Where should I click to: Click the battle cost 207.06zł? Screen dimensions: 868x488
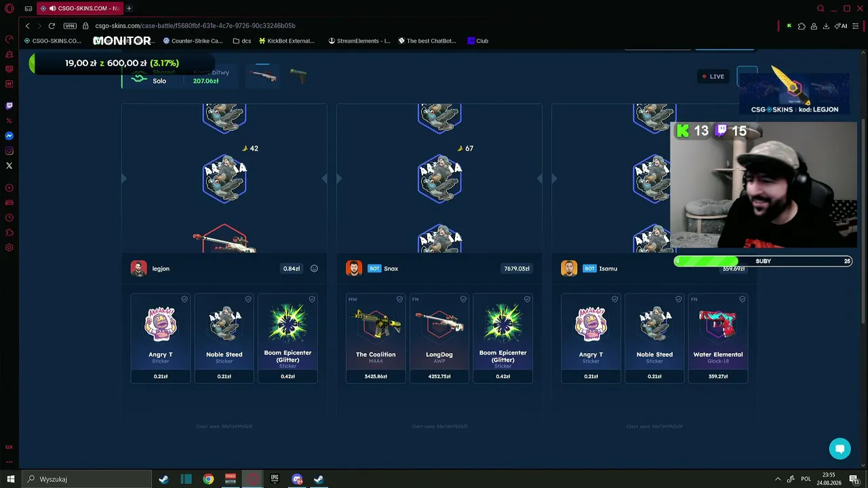click(x=205, y=81)
